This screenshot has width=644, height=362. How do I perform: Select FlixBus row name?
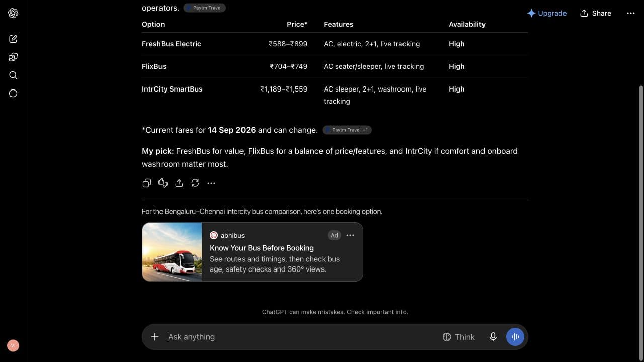click(154, 66)
